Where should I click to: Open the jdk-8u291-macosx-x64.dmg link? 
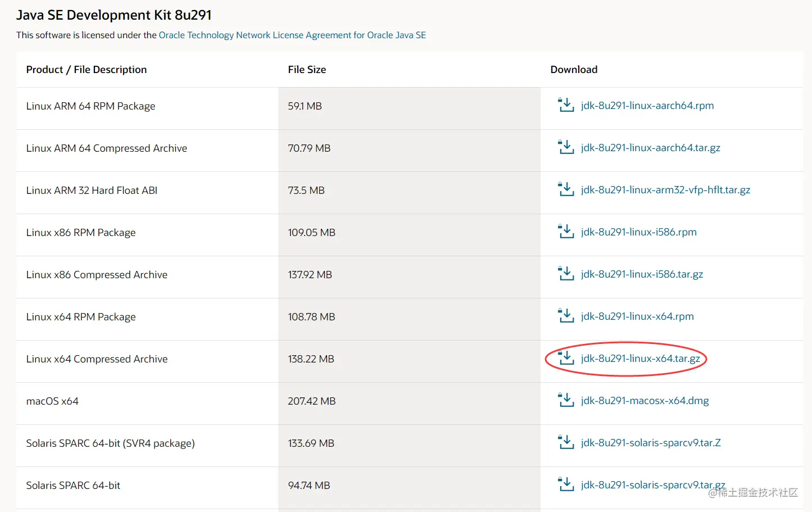[x=645, y=401]
